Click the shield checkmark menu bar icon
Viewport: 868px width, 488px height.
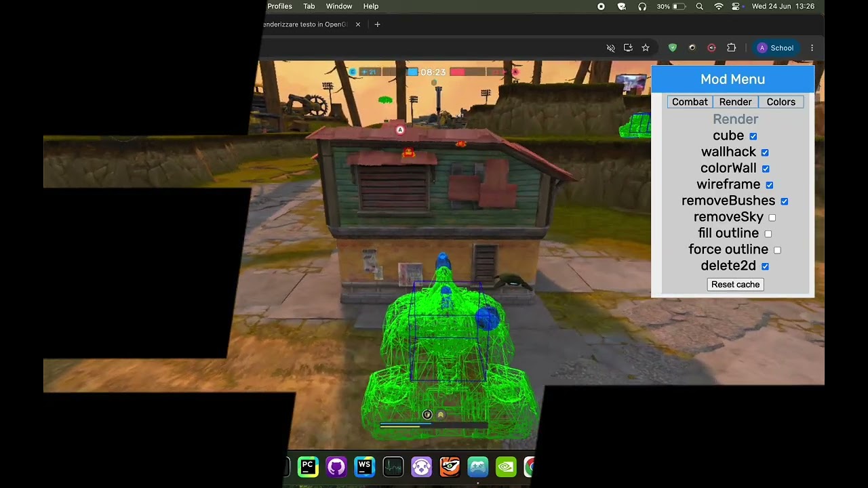tap(622, 6)
